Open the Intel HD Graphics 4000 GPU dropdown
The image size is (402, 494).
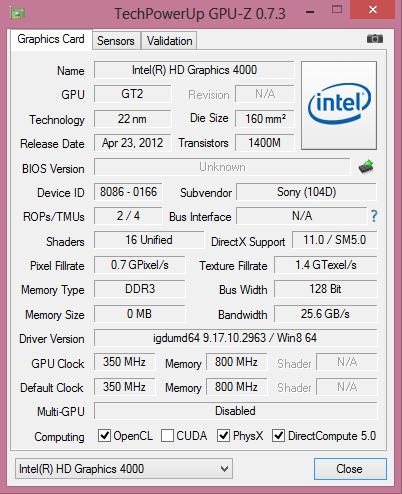(x=124, y=469)
